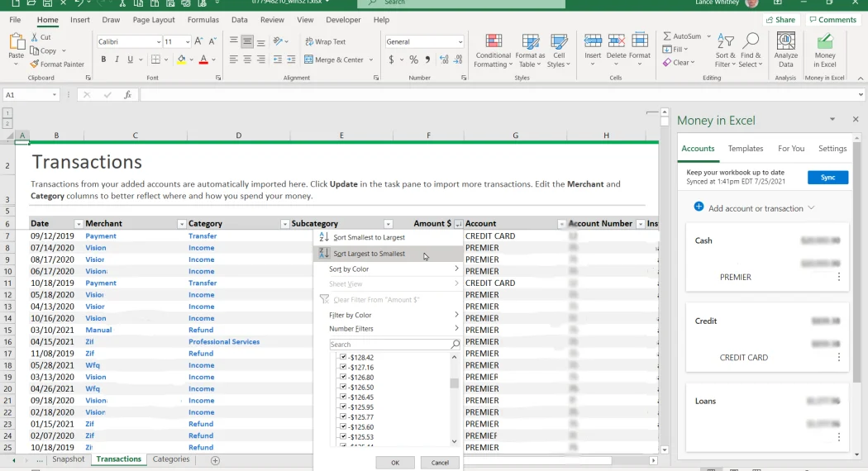
Task: Open the Category column filter dropdown
Action: (x=284, y=224)
